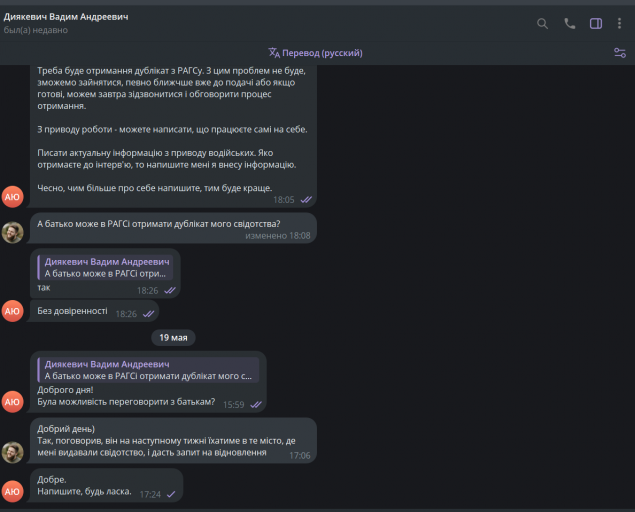The image size is (635, 512).
Task: Click АЮ avatar beside 'Добре.' message
Action: click(12, 491)
